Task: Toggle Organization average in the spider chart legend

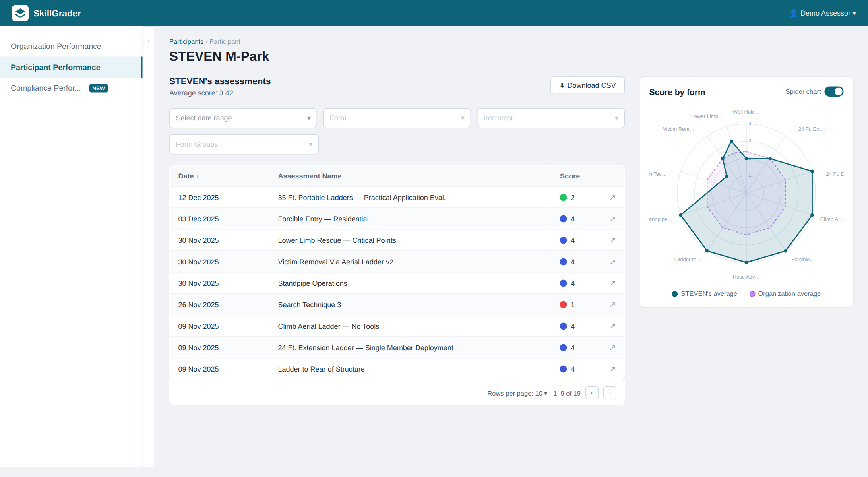Action: point(785,293)
